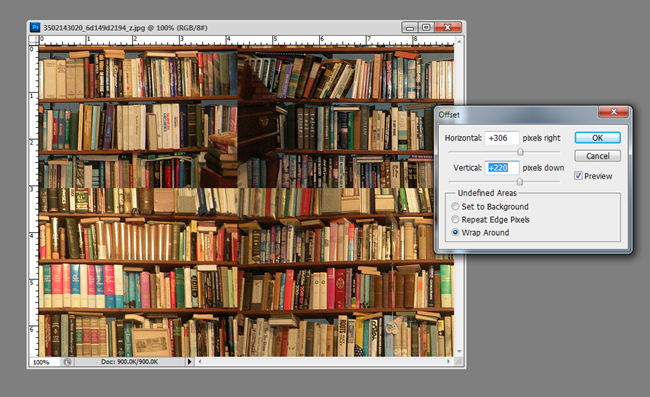Click the Vertical offset input field
This screenshot has height=397, width=650.
(502, 168)
